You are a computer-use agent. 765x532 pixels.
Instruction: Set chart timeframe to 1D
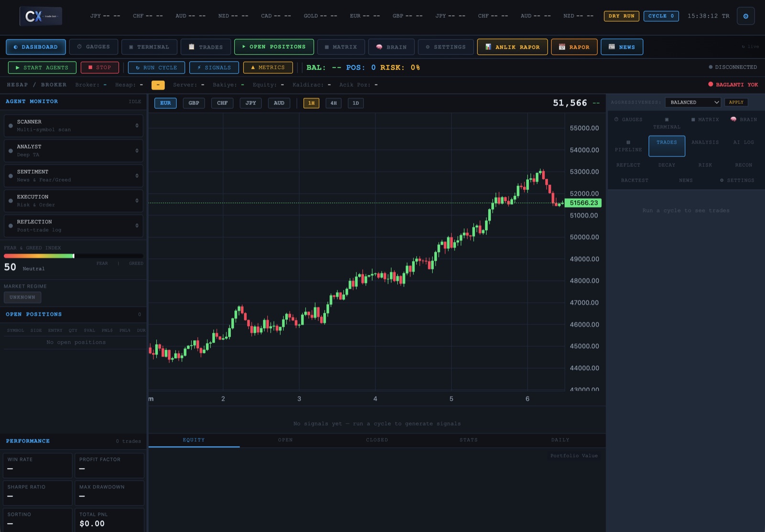[356, 103]
